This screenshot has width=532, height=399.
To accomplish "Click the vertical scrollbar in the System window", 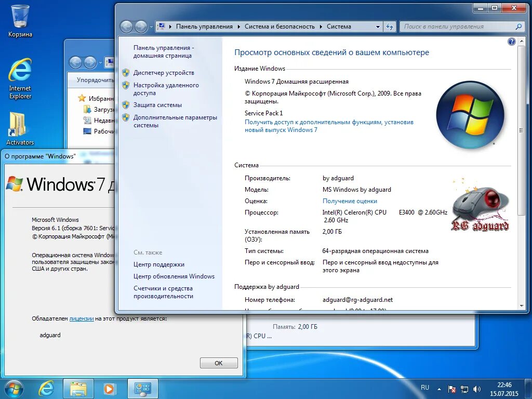I will pyautogui.click(x=522, y=130).
